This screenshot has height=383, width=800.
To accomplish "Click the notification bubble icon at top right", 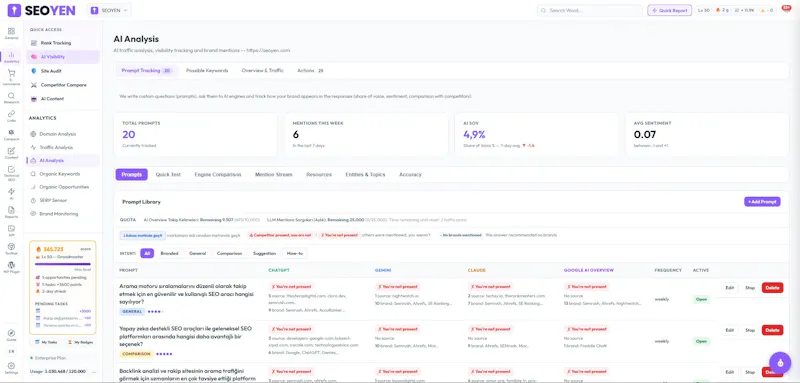I will pyautogui.click(x=786, y=10).
